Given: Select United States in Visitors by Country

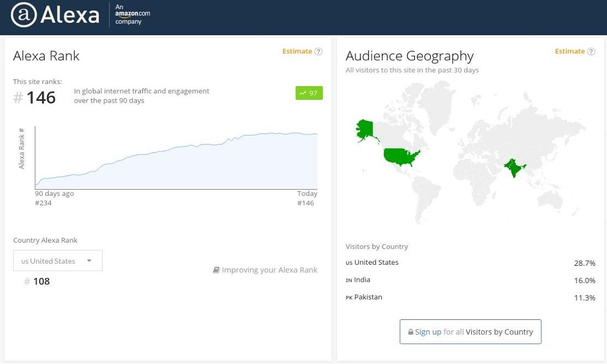Looking at the screenshot, I should [x=372, y=263].
